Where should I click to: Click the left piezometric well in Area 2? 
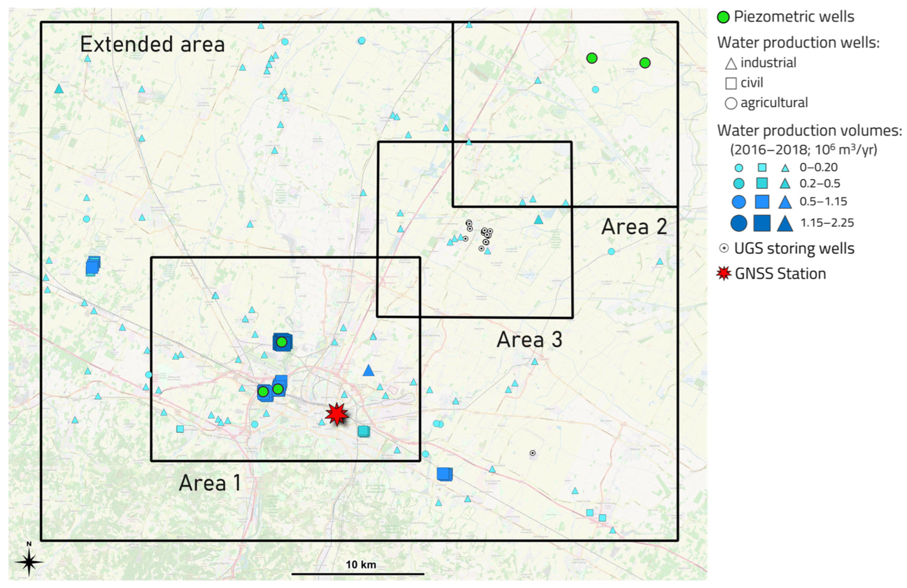tap(591, 58)
